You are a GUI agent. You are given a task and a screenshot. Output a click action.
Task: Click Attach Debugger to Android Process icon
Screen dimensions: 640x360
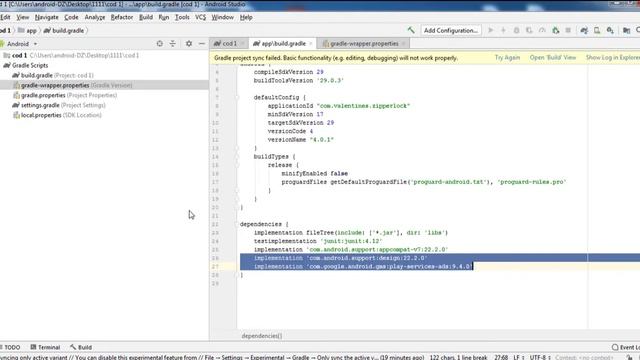coord(556,30)
